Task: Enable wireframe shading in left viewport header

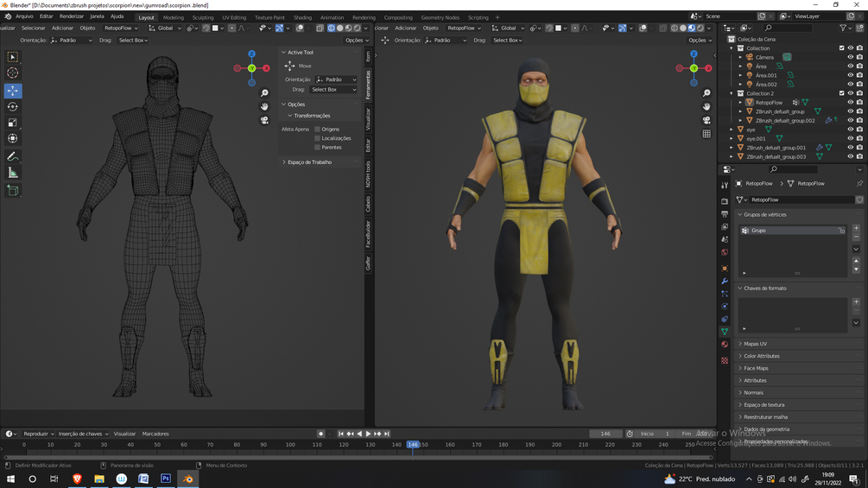Action: pos(331,29)
